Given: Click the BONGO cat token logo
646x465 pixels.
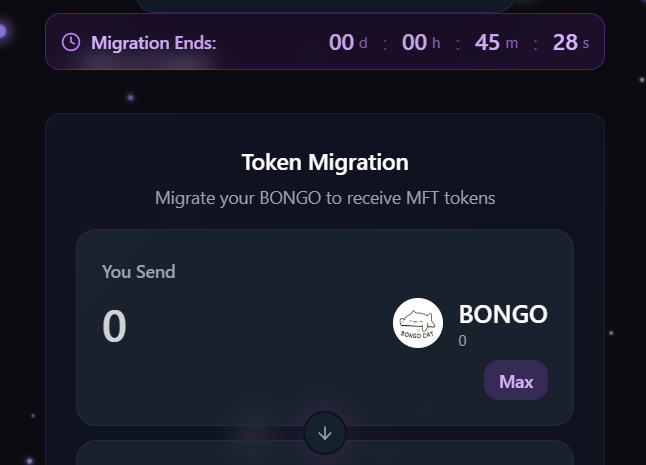Looking at the screenshot, I should [x=418, y=323].
